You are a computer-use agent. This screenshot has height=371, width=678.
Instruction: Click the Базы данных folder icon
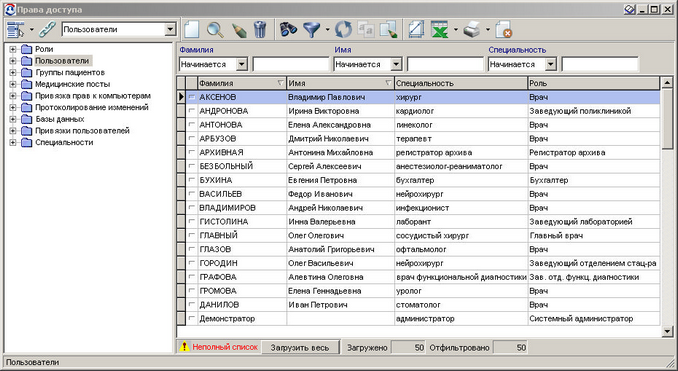coord(27,119)
